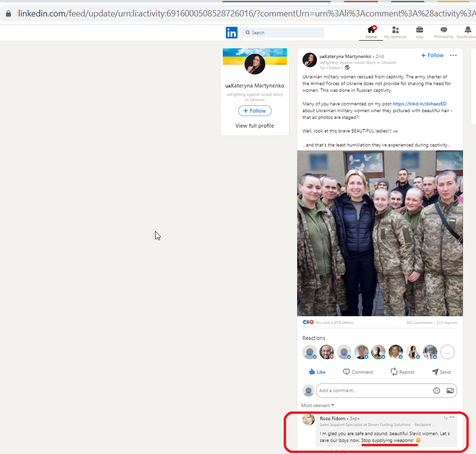Click the LinkedIn logo icon
The image size is (476, 454).
tap(231, 32)
